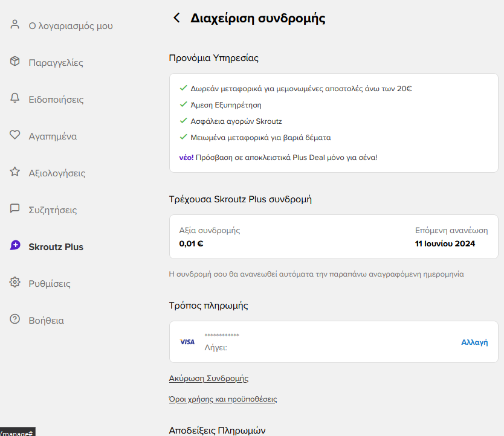Click the Αξία συνδρομής label
Screen dimensions: 504x436
pyautogui.click(x=210, y=230)
